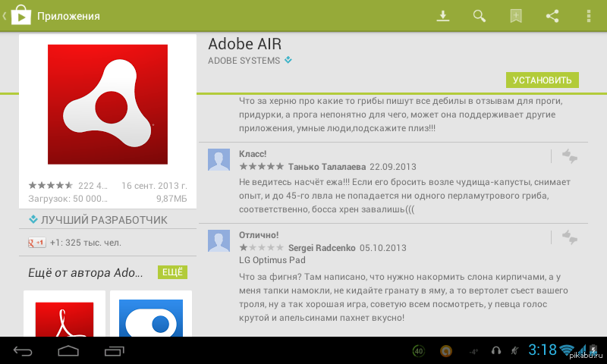Click the Google +1 button
The image size is (607, 364).
point(37,243)
